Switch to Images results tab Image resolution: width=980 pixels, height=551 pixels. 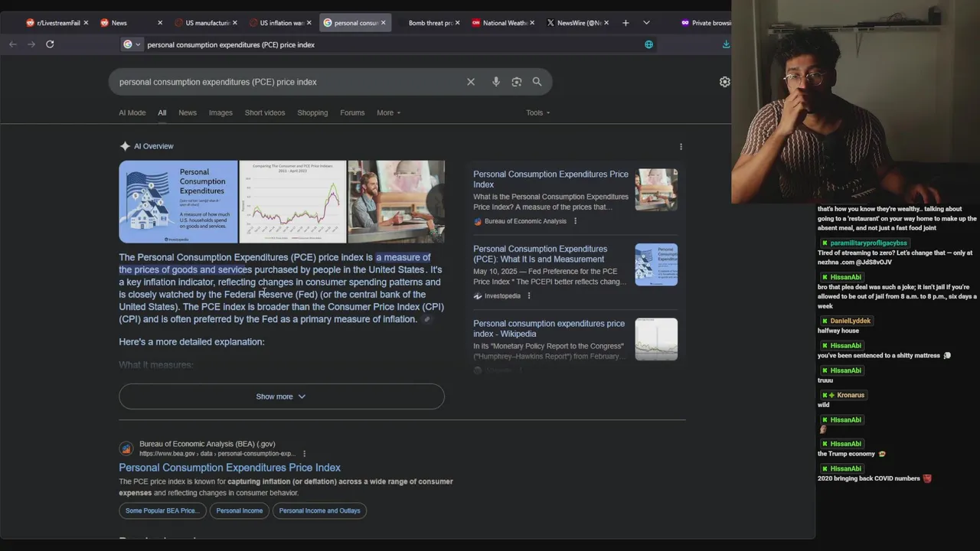click(220, 112)
